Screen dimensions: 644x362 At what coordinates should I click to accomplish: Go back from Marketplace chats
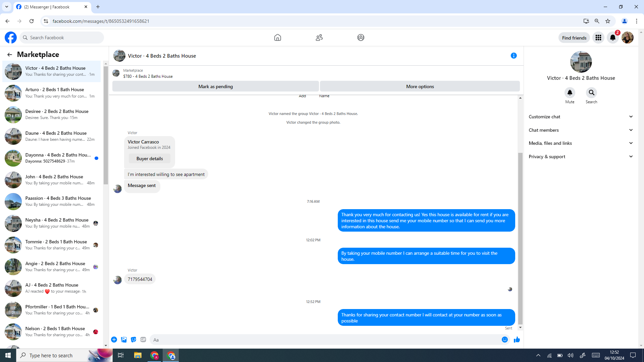[x=9, y=54]
